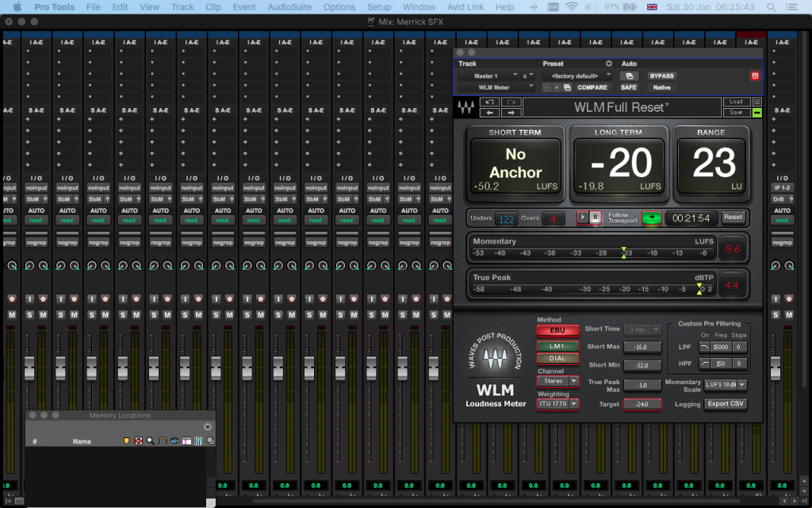Click the red target icon in plugin header
This screenshot has height=508, width=812.
[x=755, y=75]
